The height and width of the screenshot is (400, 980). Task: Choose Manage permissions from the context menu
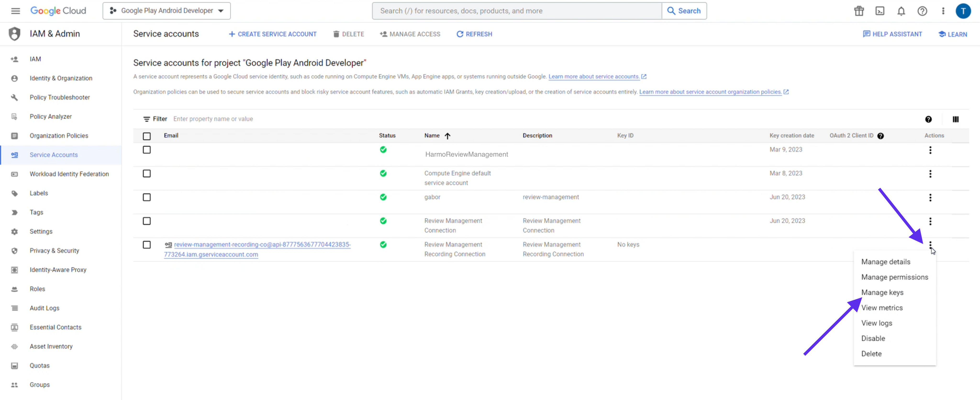(x=894, y=277)
